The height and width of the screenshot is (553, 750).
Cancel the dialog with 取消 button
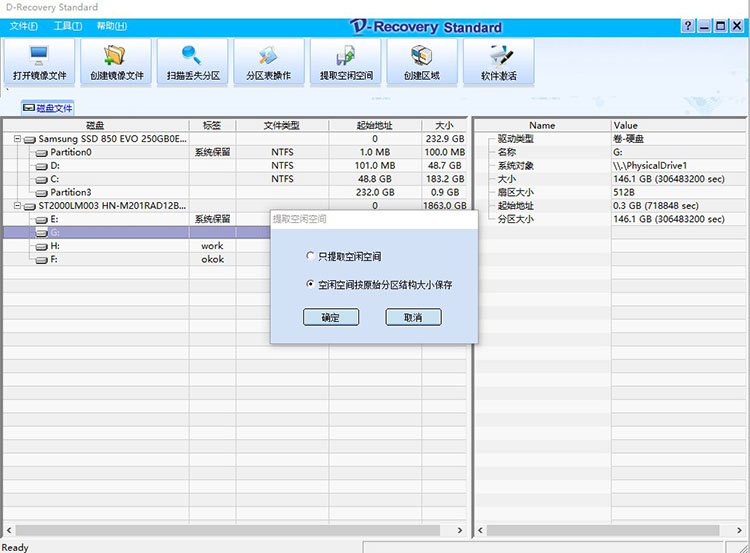click(x=413, y=317)
